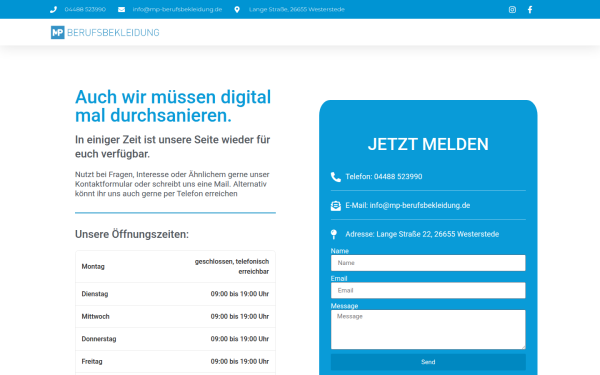Click Adresse: Lange Straße 22 in contact card
Viewport: 600px width, 375px height.
point(389,234)
